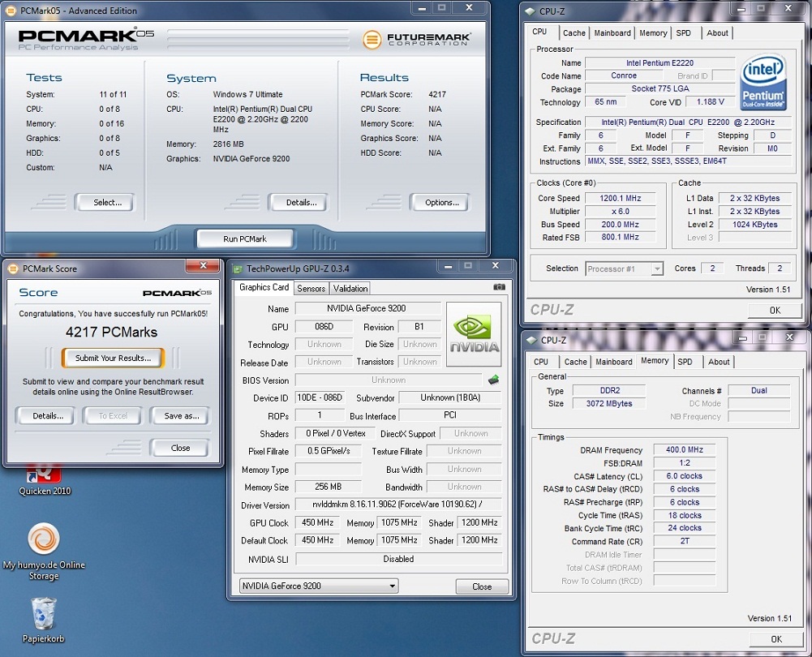Screen dimensions: 812x657
Task: Open Mainboard tab in lower CPU-Z window
Action: coord(613,362)
